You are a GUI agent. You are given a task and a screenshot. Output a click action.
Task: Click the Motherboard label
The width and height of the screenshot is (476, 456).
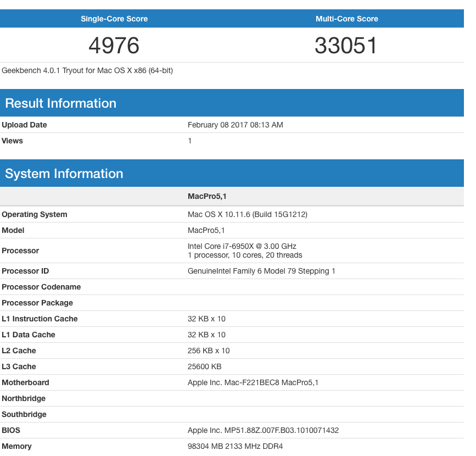tap(25, 382)
